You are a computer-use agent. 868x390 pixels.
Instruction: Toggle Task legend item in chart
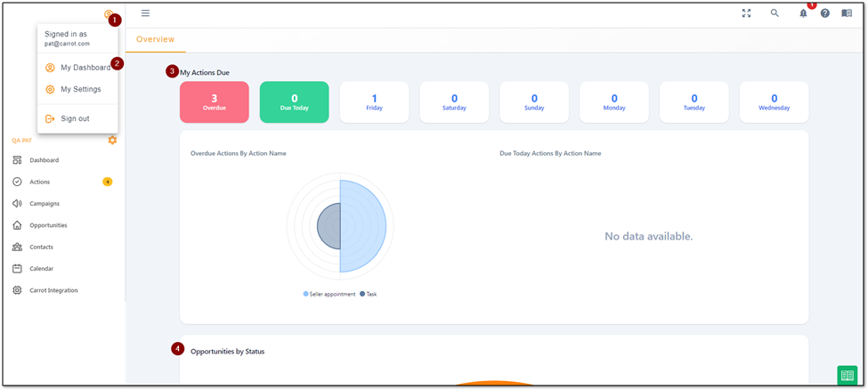[369, 294]
